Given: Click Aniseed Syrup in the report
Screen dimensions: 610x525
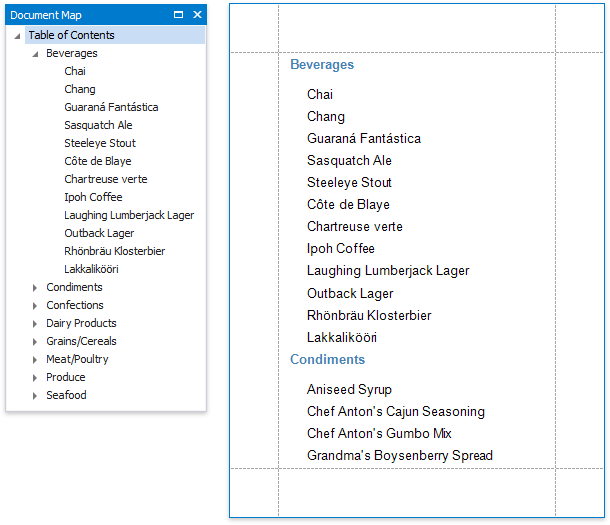Looking at the screenshot, I should click(349, 390).
